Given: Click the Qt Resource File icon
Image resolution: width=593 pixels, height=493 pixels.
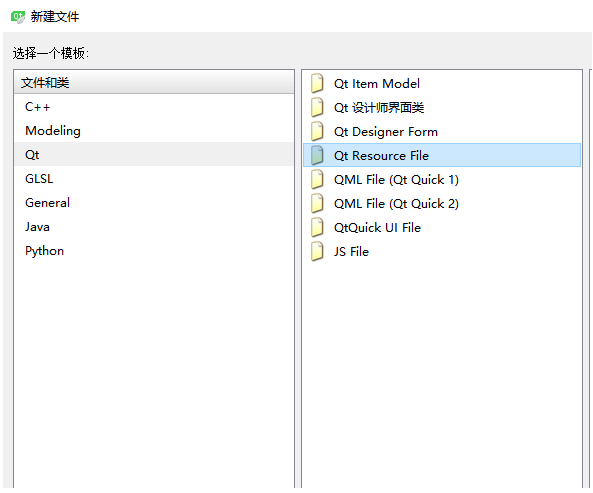Looking at the screenshot, I should click(317, 155).
